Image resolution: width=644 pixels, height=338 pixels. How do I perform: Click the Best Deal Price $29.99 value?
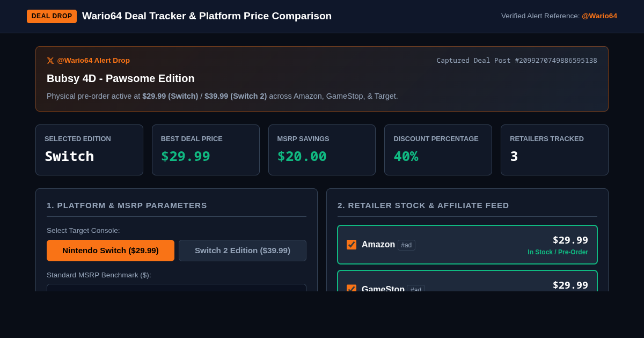click(x=186, y=156)
